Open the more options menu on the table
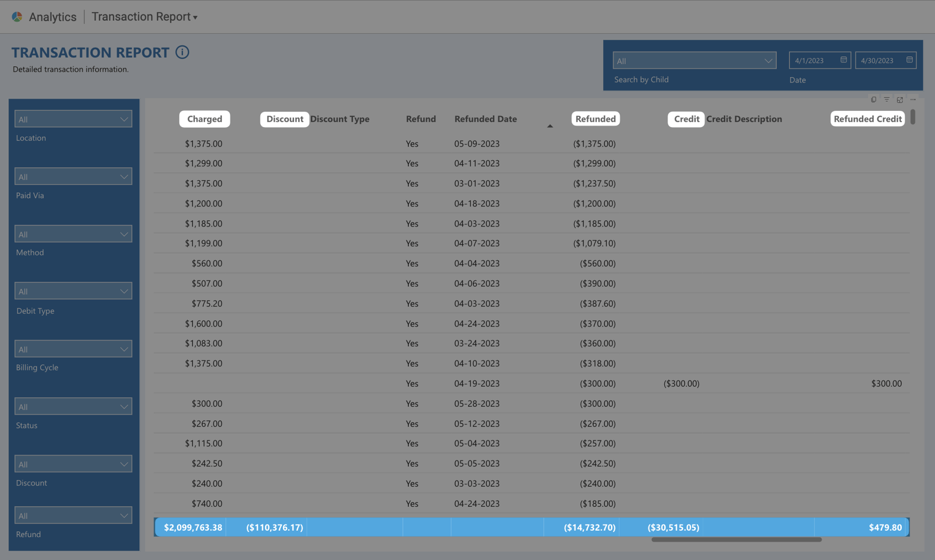This screenshot has width=935, height=560. pos(913,99)
